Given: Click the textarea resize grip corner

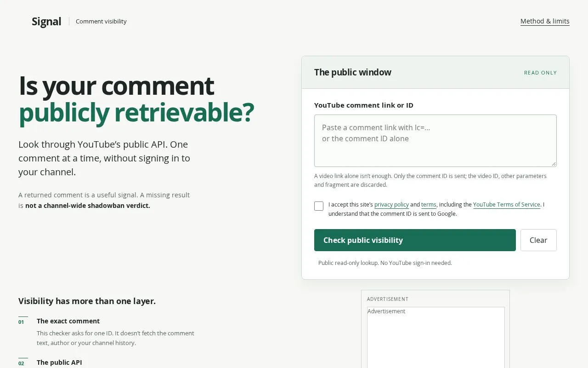Looking at the screenshot, I should point(553,163).
